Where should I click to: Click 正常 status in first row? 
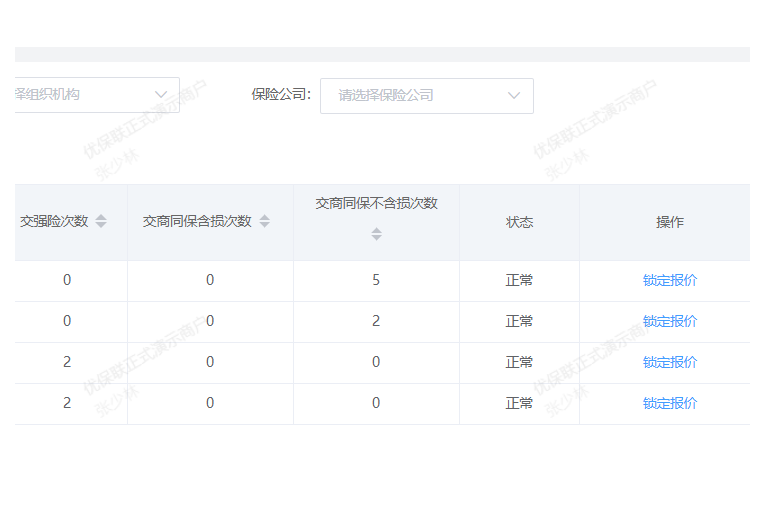[519, 280]
